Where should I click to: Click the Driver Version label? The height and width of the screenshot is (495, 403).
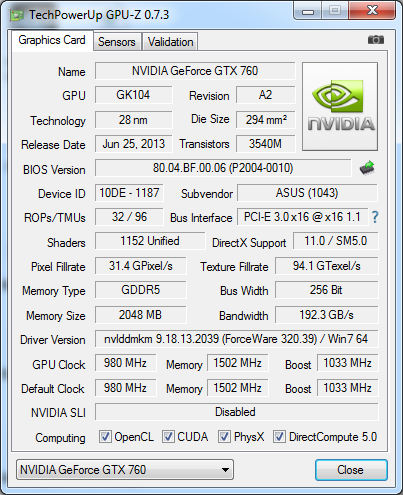(53, 340)
